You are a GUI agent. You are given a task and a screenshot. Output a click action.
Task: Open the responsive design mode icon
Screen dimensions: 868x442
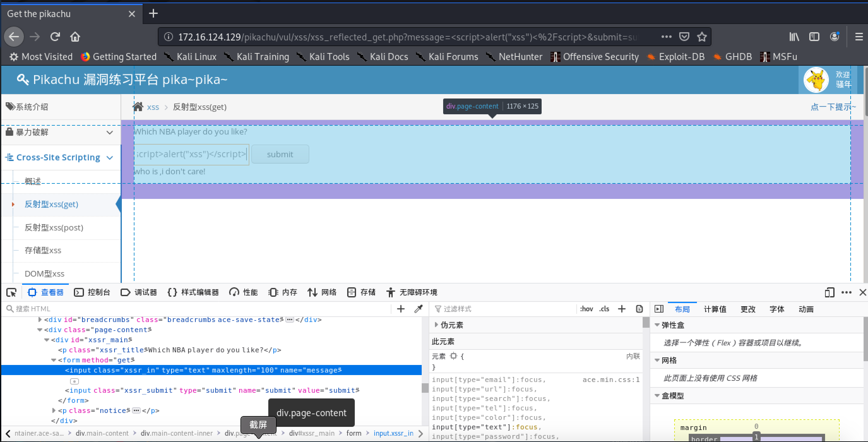(829, 292)
